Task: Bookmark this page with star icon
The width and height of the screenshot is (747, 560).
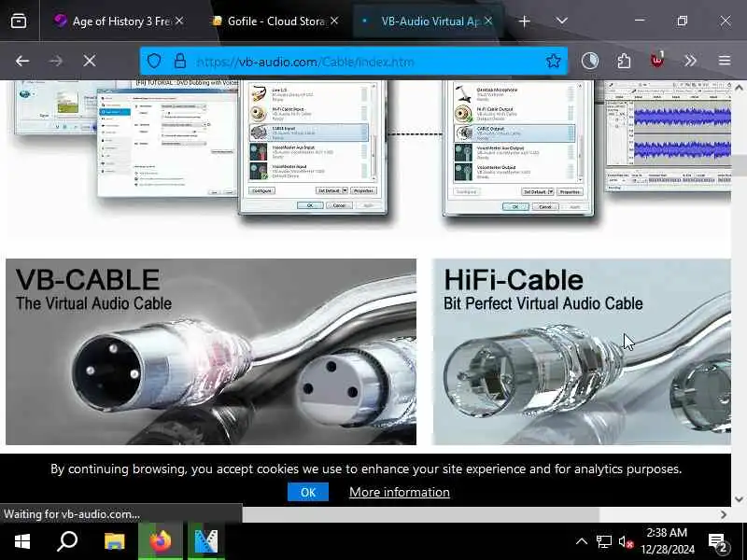Action: pos(553,61)
